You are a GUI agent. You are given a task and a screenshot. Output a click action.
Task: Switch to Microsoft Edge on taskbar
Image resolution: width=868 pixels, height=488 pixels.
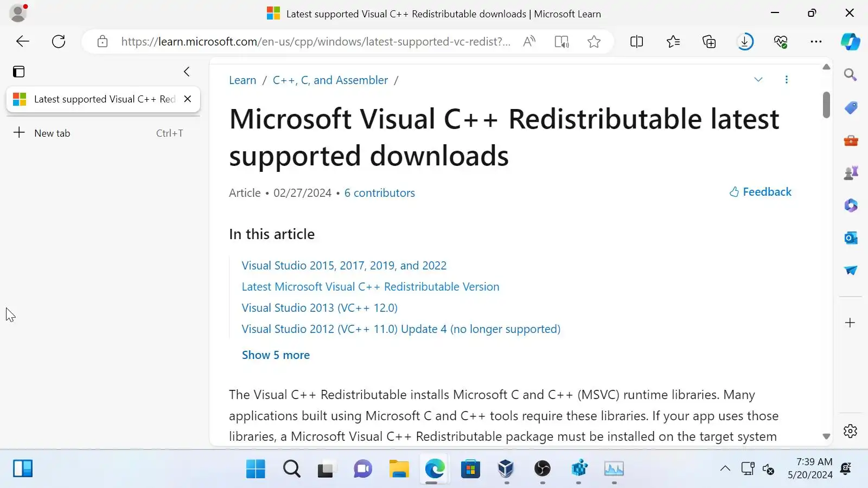(435, 468)
